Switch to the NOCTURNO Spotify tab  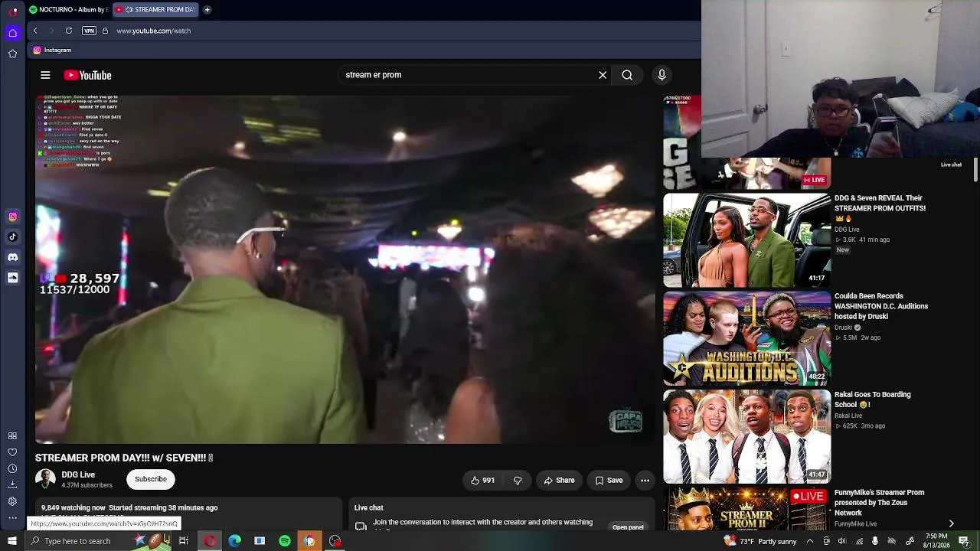pos(68,10)
